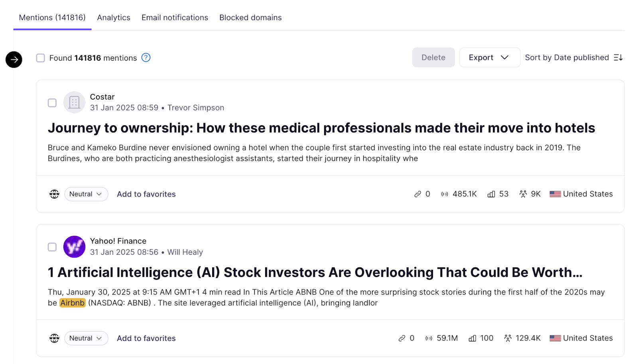Expand the sidebar with the arrow icon
This screenshot has height=364, width=638.
point(14,59)
